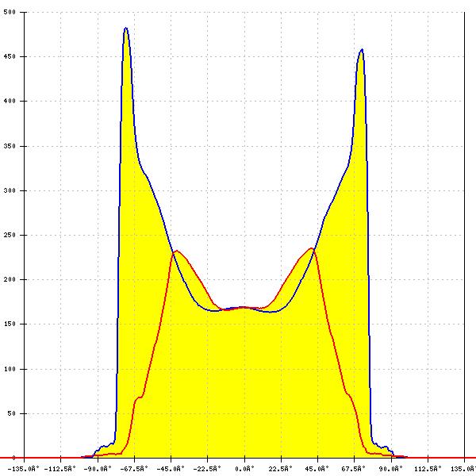
Task: Click the red curve's left shoulder bump near 70
Action: tap(139, 397)
